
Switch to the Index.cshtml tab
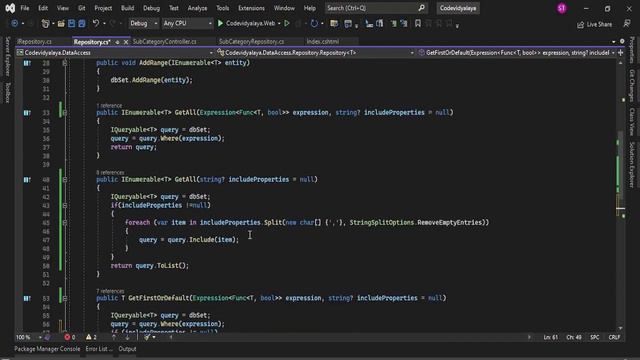point(322,42)
